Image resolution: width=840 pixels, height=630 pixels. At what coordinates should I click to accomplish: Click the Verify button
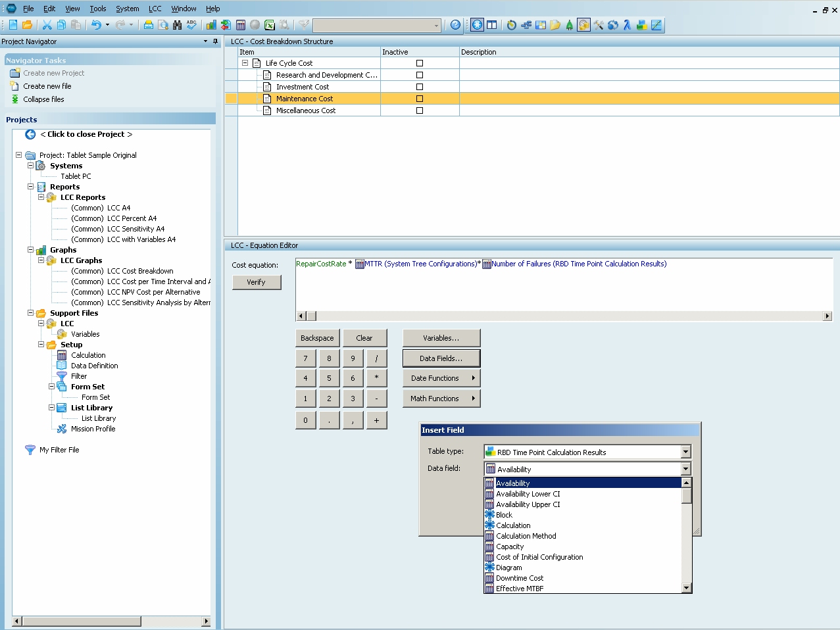tap(256, 282)
